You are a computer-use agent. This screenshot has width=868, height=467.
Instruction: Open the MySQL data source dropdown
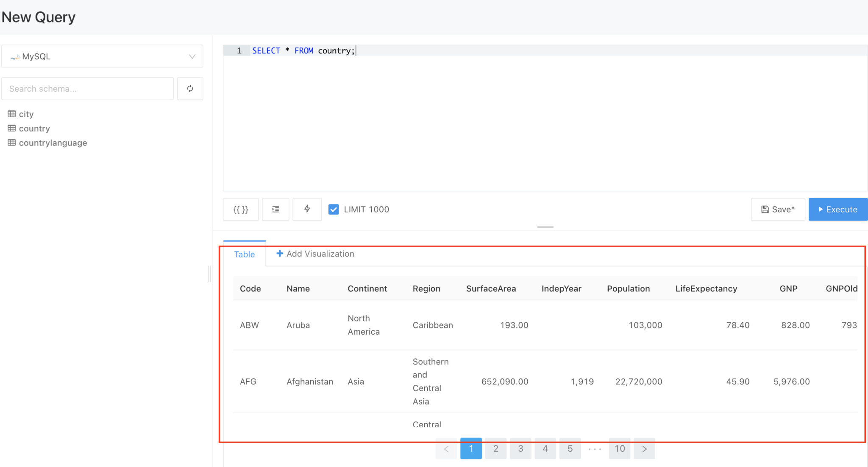[102, 56]
